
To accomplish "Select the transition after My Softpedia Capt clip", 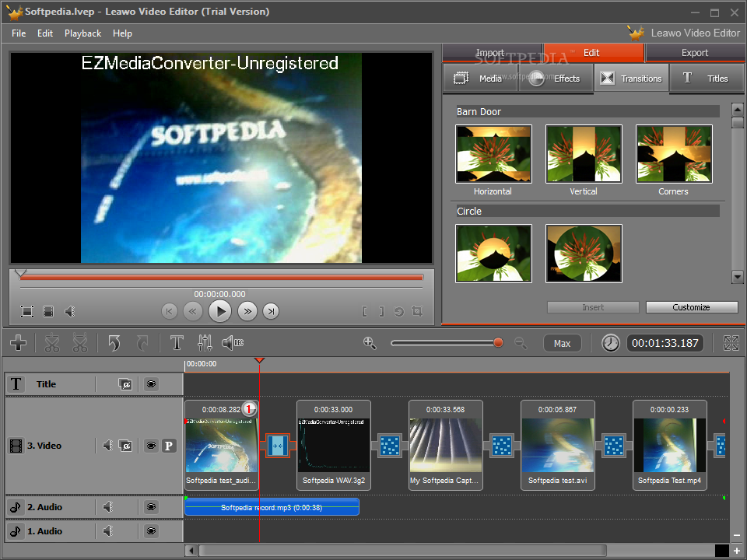I will click(502, 446).
